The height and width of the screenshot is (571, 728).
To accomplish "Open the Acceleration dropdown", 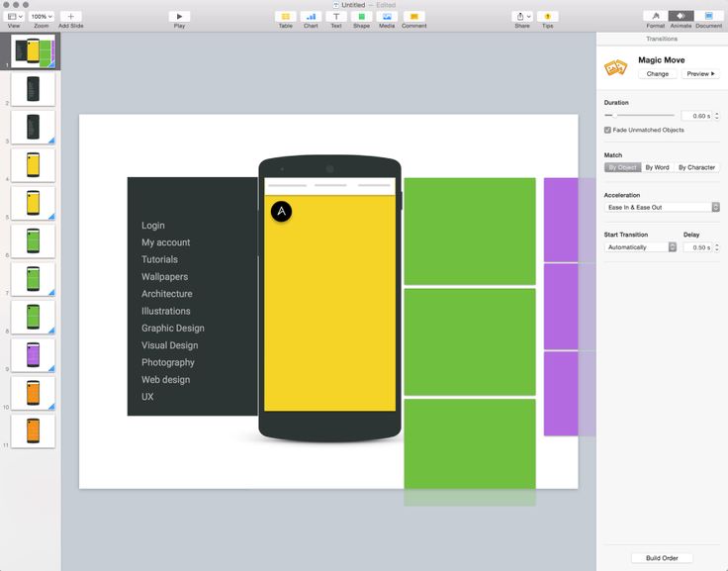I will click(x=662, y=207).
